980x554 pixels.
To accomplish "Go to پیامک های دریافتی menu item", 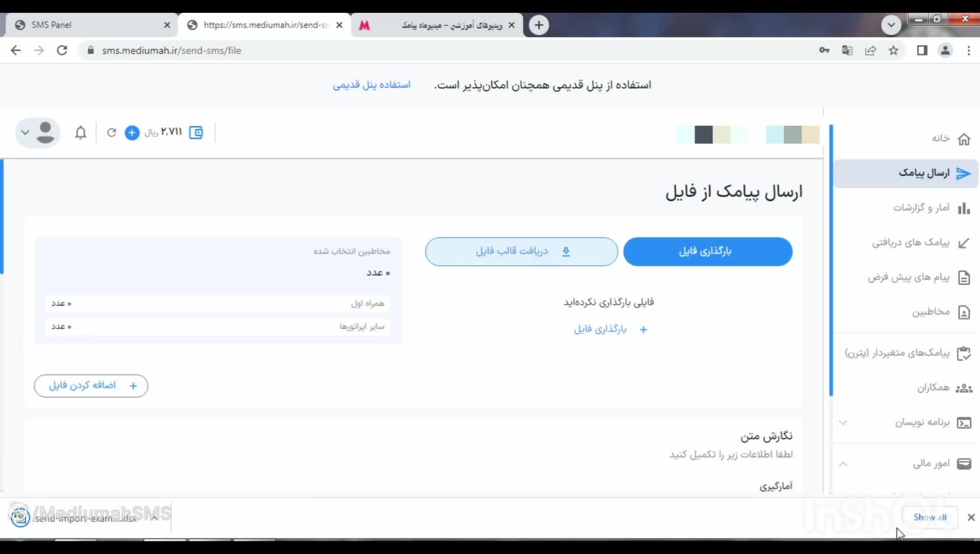I will (x=911, y=243).
